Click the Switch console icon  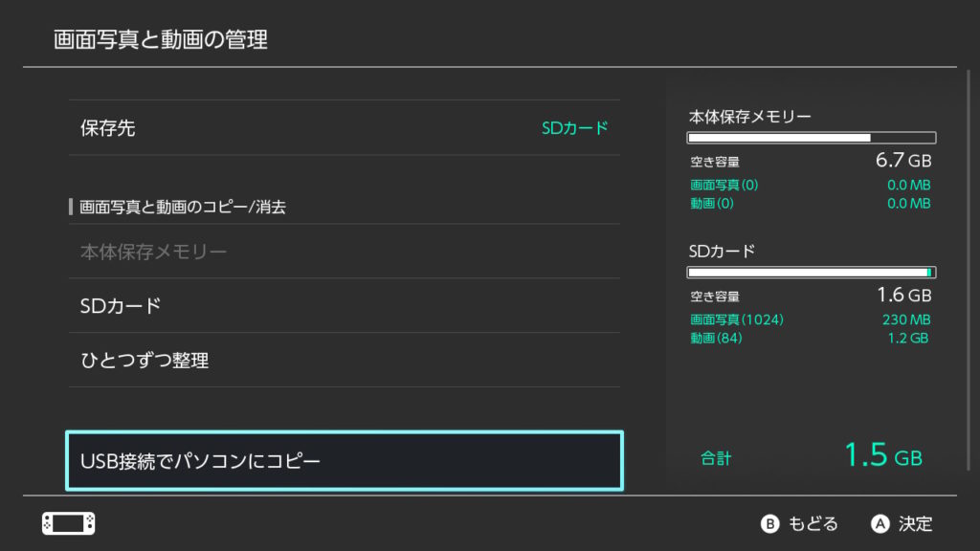69,523
